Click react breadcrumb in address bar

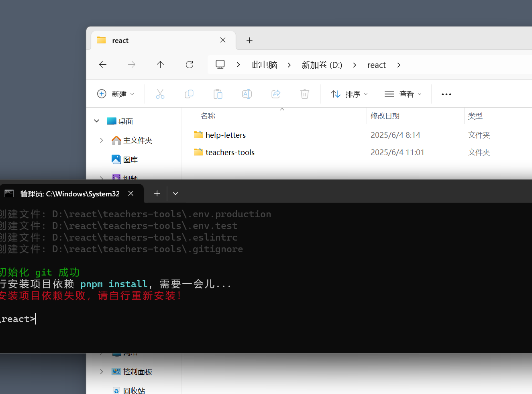point(377,65)
